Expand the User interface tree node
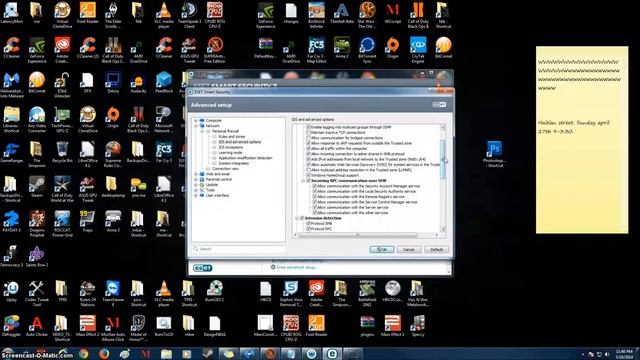Viewport: 640px width, 360px height. click(196, 196)
